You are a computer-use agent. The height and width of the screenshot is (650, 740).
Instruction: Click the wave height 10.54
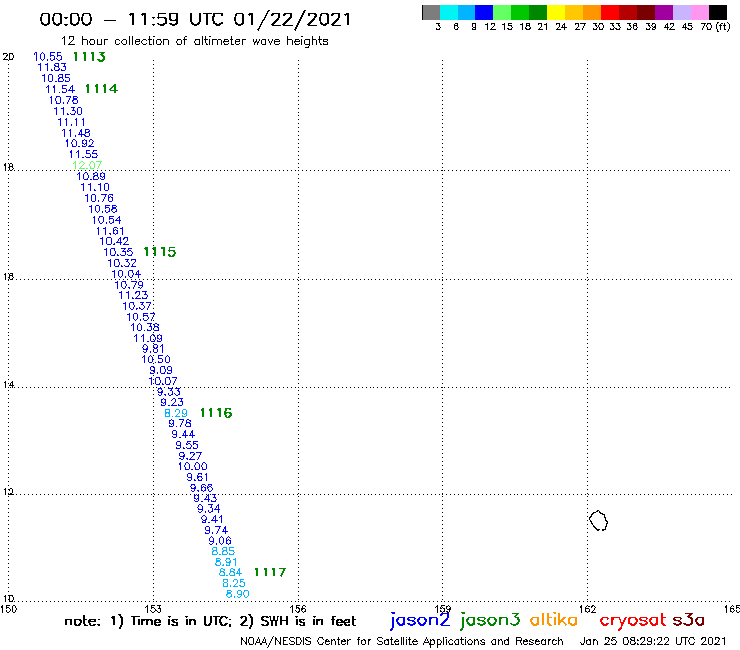(107, 220)
